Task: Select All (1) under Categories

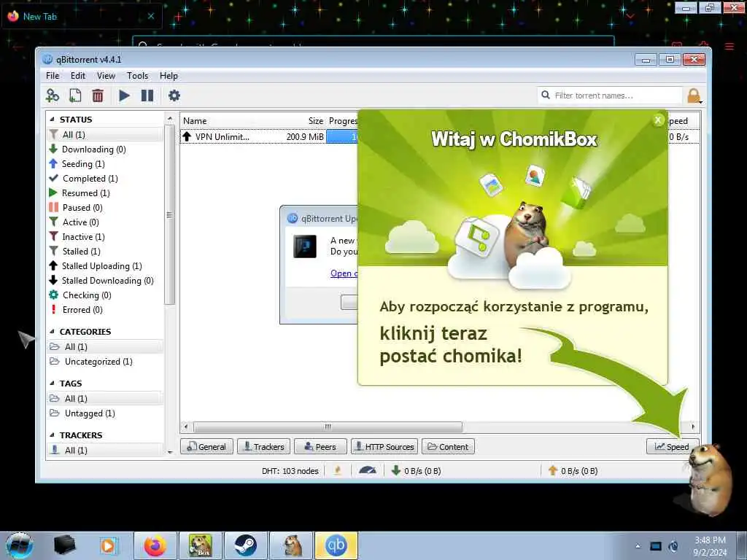Action: 105,346
